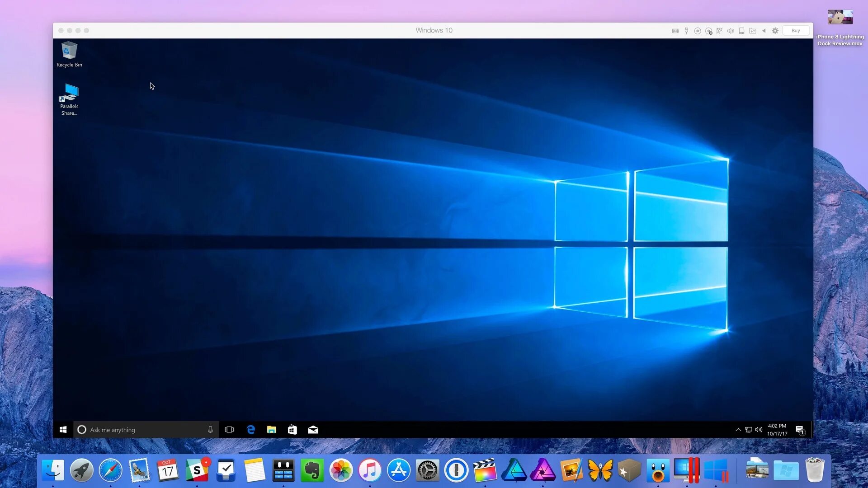
Task: Toggle Cortana microphone in search box
Action: (x=210, y=430)
